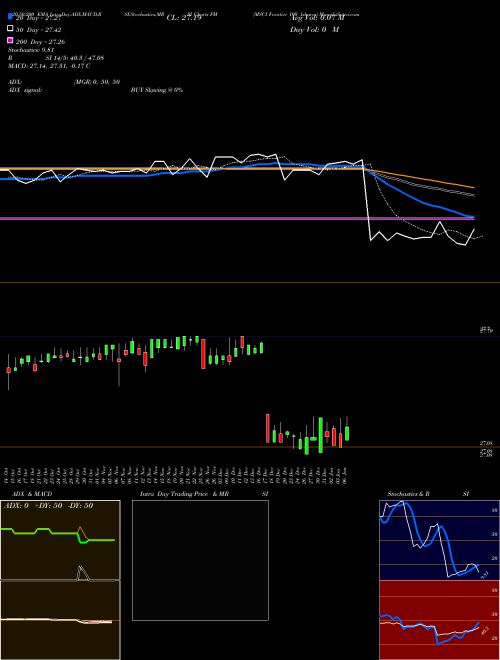Click the 'Stochastics & R' panel title

408,494
